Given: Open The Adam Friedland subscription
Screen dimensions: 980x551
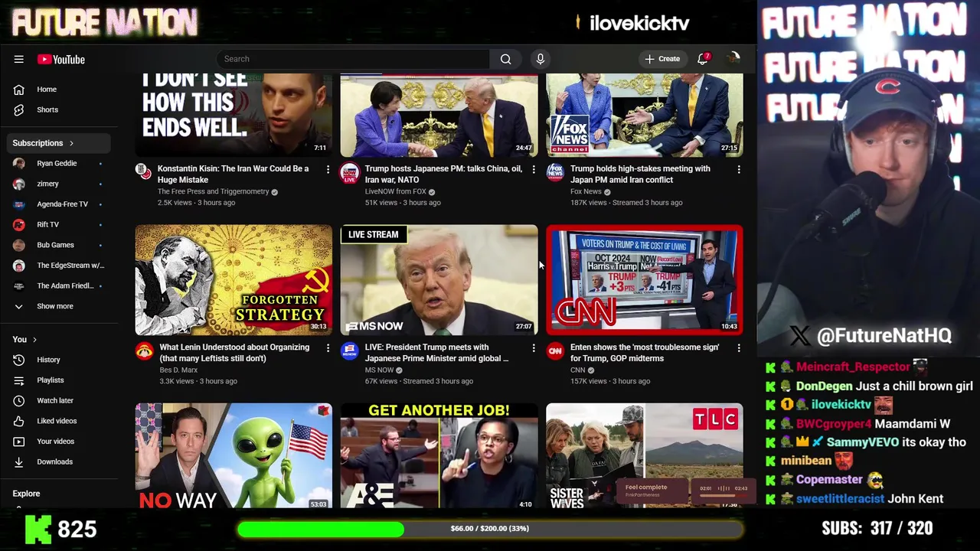Looking at the screenshot, I should (58, 285).
